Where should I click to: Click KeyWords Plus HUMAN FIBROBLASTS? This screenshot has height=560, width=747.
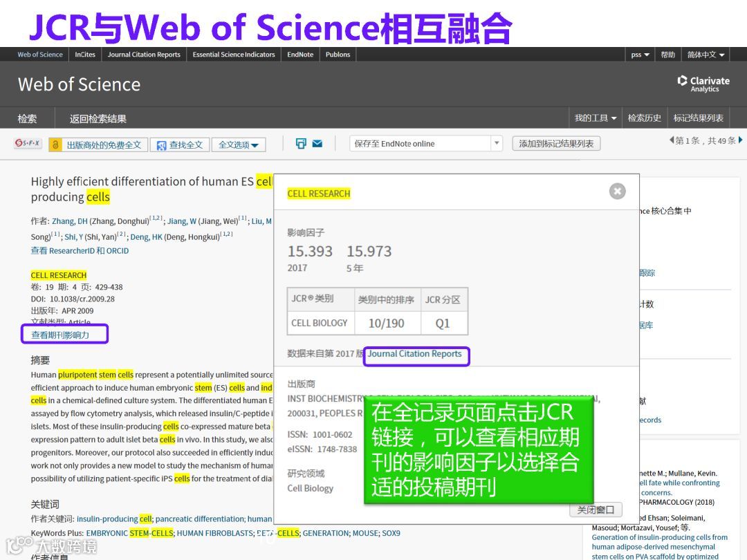[x=215, y=533]
